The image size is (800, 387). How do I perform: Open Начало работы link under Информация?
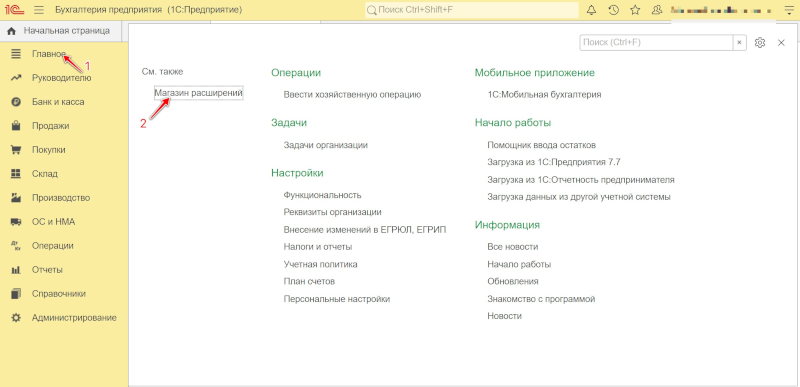[519, 264]
